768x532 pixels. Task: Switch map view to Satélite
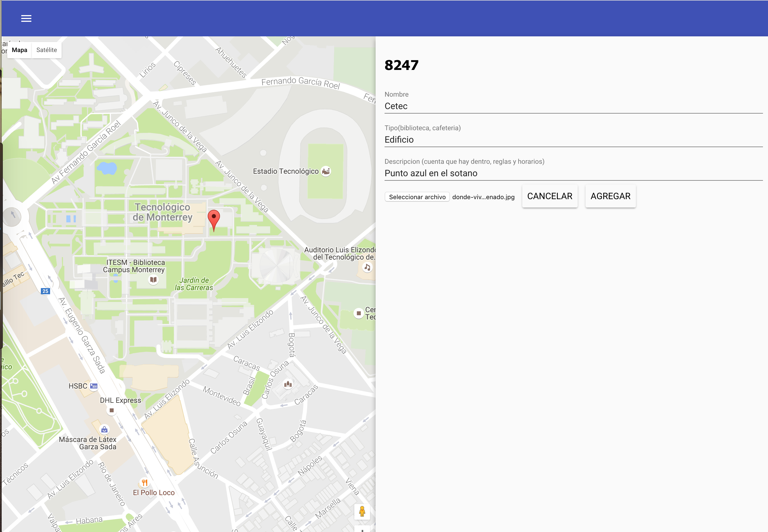coord(47,50)
